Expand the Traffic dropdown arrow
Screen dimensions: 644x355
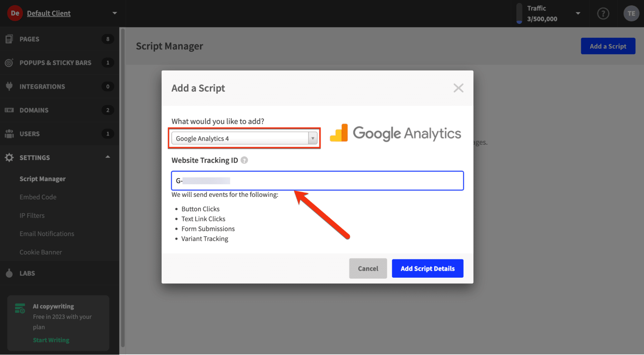(x=578, y=14)
